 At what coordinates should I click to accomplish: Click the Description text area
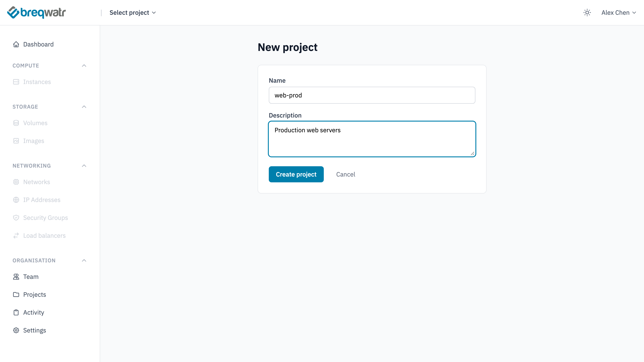pyautogui.click(x=372, y=139)
